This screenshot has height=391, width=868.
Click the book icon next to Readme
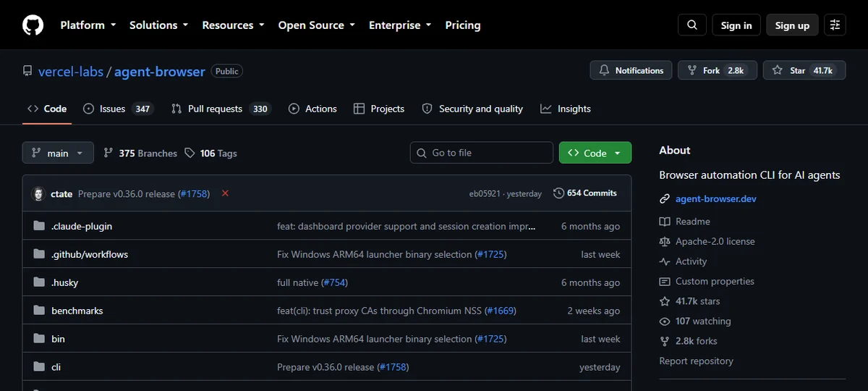point(665,222)
